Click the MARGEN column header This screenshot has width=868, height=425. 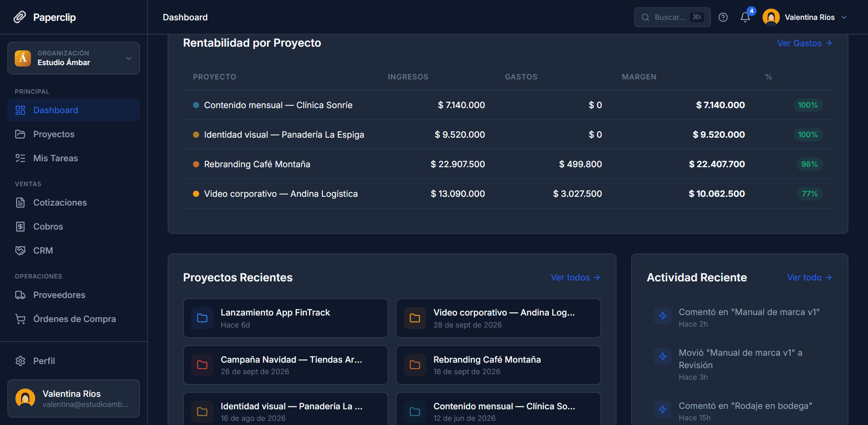tap(639, 77)
